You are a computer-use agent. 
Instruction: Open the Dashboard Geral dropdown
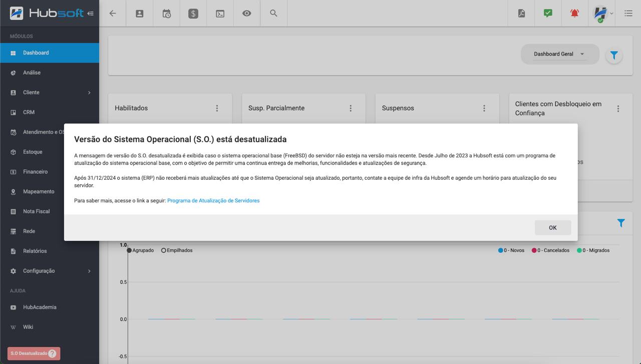click(x=559, y=54)
